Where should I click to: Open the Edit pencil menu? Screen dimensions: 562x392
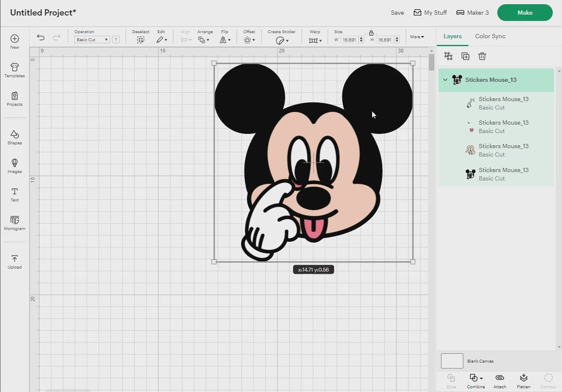click(x=162, y=40)
